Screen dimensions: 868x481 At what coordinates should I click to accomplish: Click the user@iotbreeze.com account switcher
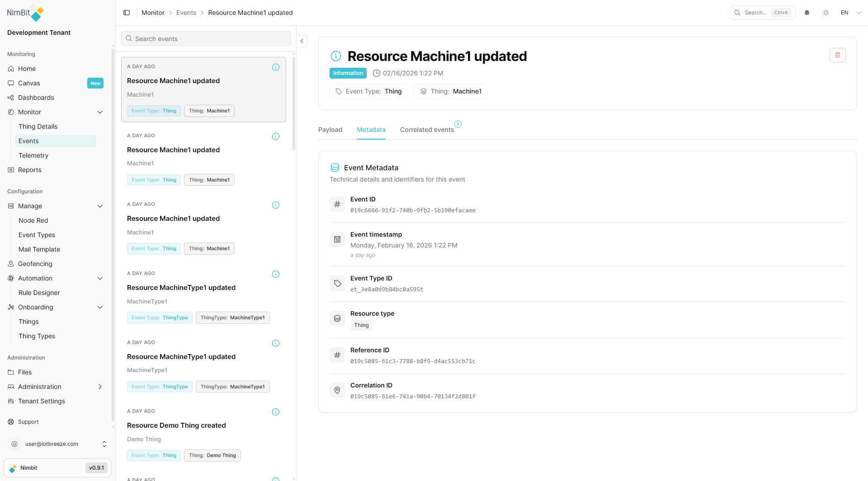pyautogui.click(x=57, y=444)
